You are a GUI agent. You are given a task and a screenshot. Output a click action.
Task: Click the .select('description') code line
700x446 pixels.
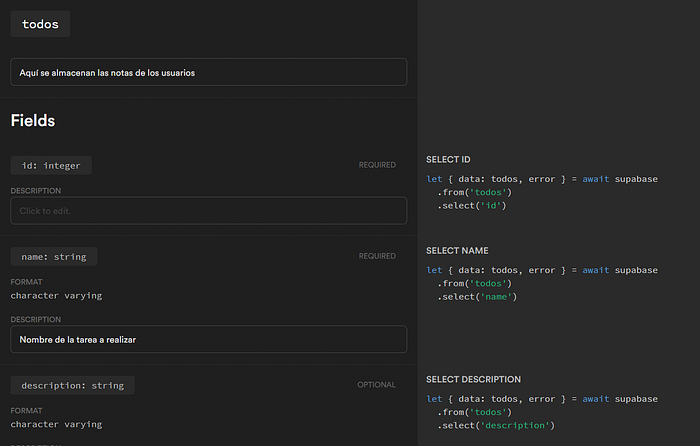click(x=496, y=425)
